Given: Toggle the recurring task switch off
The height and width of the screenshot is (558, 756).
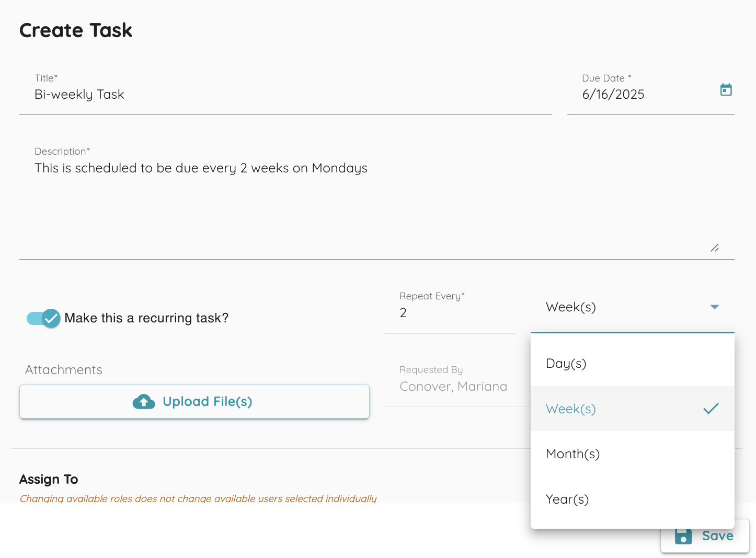Looking at the screenshot, I should pos(43,318).
